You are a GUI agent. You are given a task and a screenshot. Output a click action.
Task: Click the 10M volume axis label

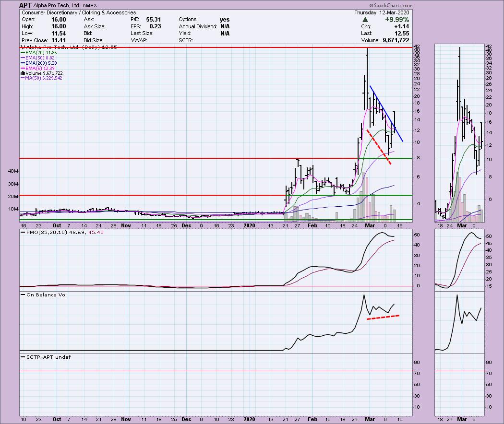(13, 209)
